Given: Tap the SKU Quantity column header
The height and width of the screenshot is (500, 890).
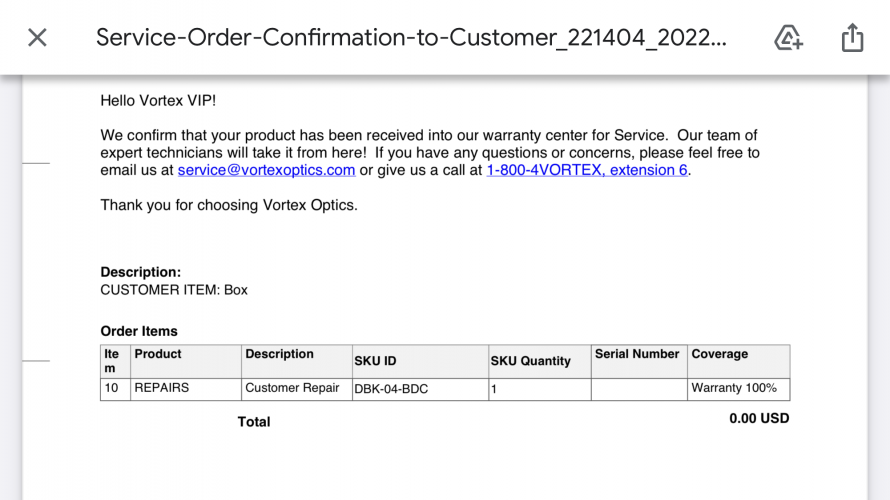Looking at the screenshot, I should click(530, 362).
